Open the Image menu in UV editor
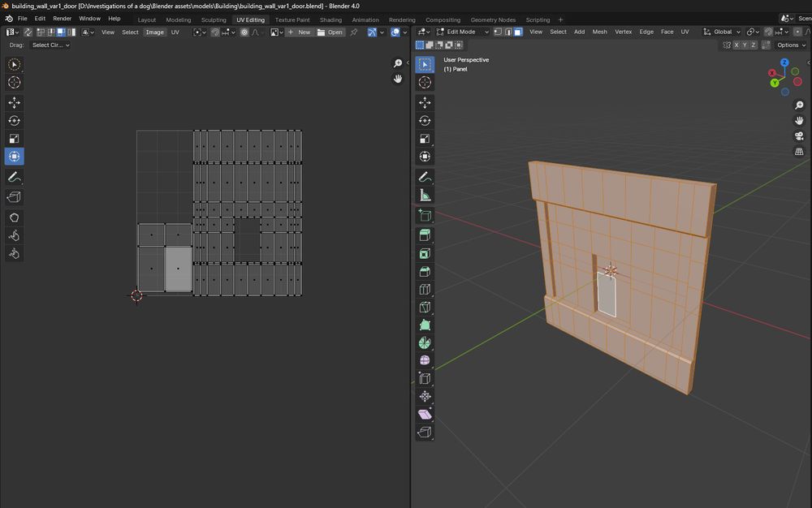Screen dimensions: 812x508 point(155,32)
